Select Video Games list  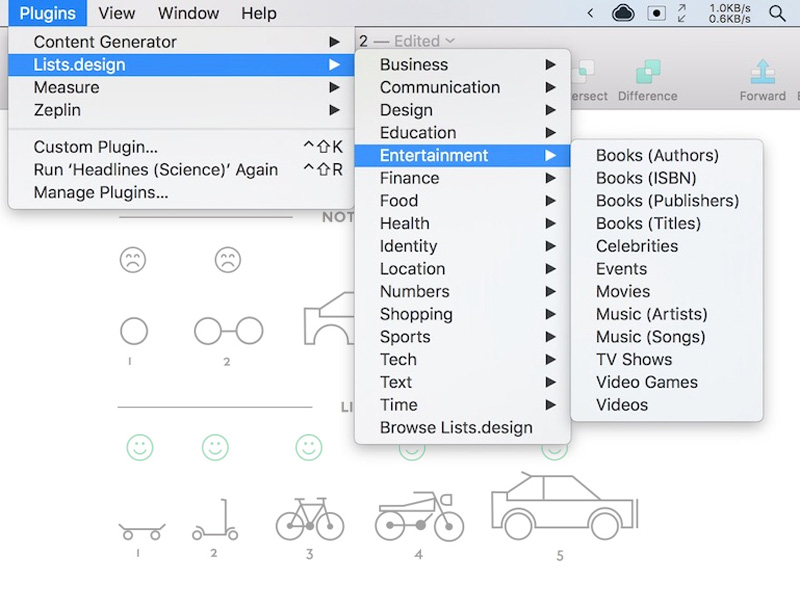tap(667, 382)
